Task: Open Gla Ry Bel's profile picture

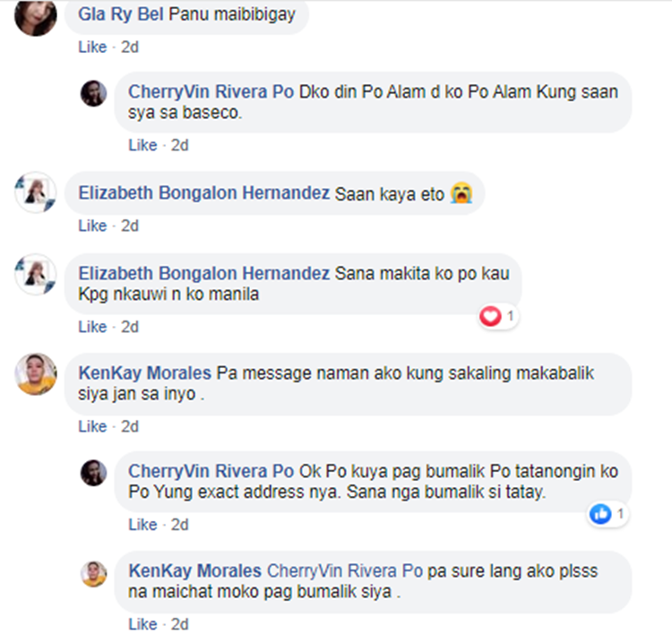Action: (x=36, y=16)
